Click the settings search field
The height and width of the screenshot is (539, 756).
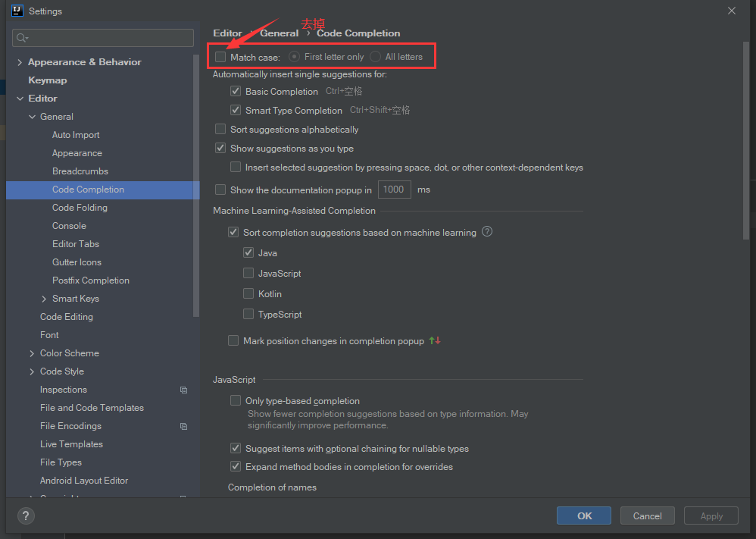[103, 38]
